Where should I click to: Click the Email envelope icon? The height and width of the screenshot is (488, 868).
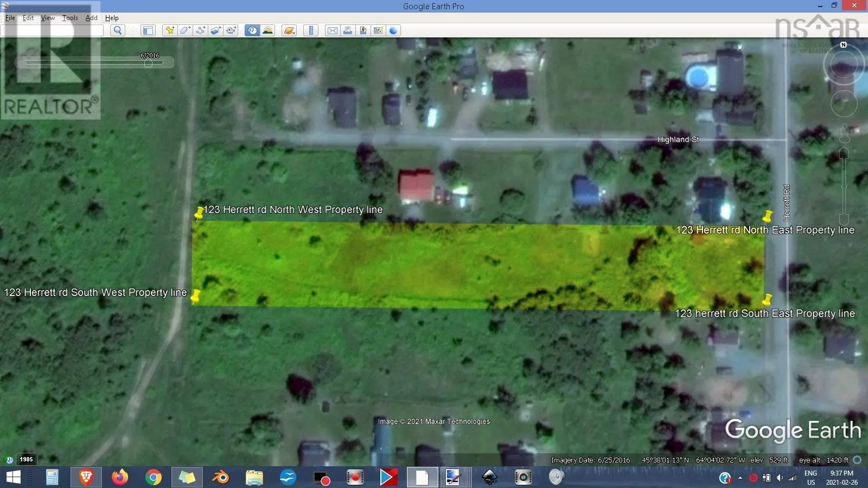[x=332, y=30]
